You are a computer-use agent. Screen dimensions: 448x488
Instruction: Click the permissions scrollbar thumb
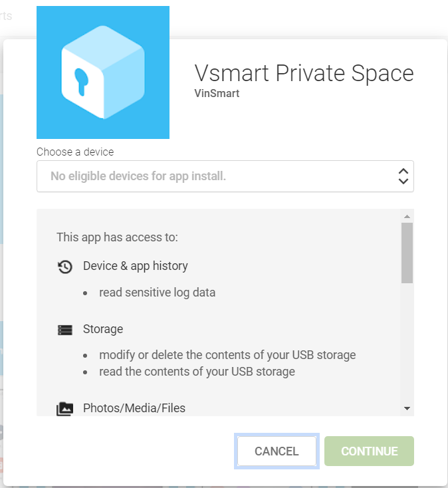(x=407, y=253)
